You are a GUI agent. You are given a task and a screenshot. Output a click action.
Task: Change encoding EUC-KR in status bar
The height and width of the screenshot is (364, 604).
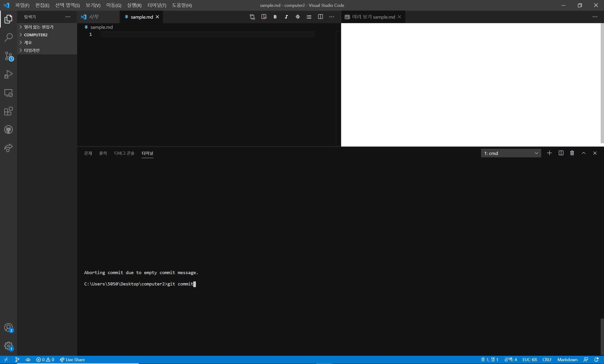(x=530, y=360)
